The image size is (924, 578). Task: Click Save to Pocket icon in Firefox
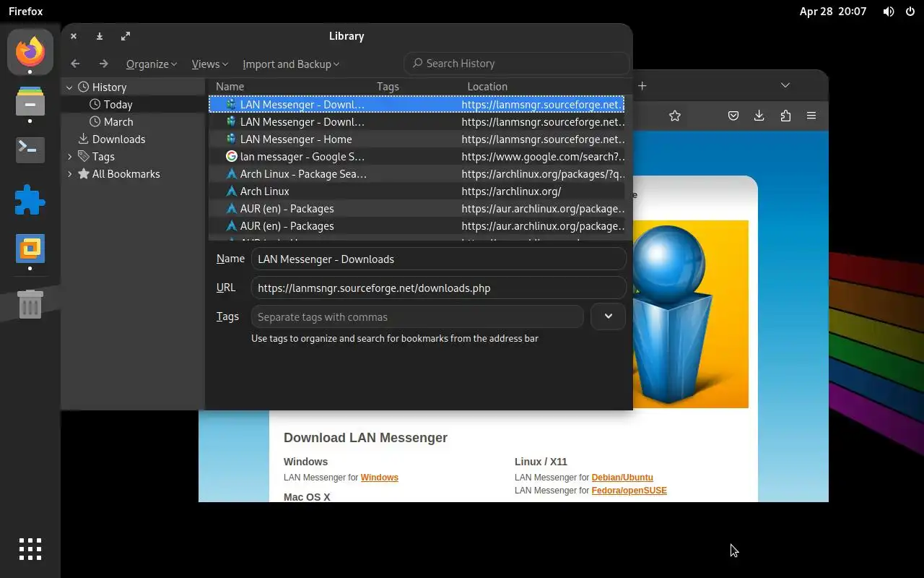pyautogui.click(x=733, y=116)
